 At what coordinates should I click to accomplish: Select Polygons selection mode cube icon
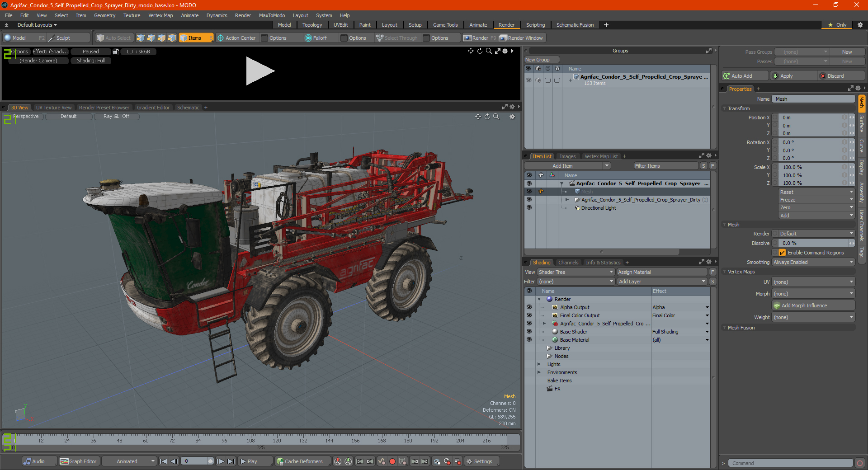click(x=161, y=38)
